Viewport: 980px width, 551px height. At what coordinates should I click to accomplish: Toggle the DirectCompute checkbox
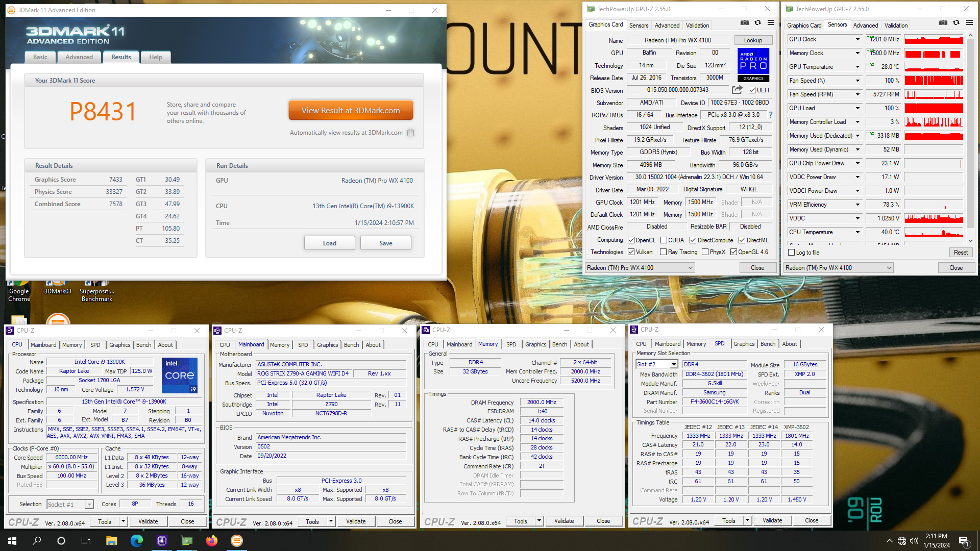pyautogui.click(x=693, y=240)
